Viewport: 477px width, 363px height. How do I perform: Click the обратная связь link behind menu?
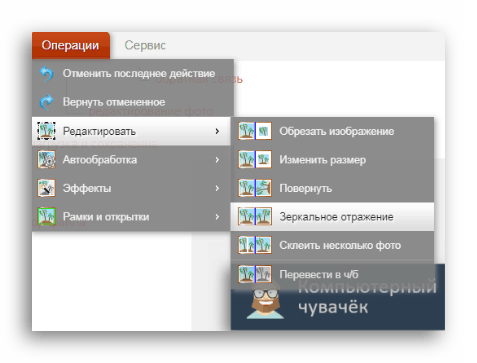[x=199, y=79]
